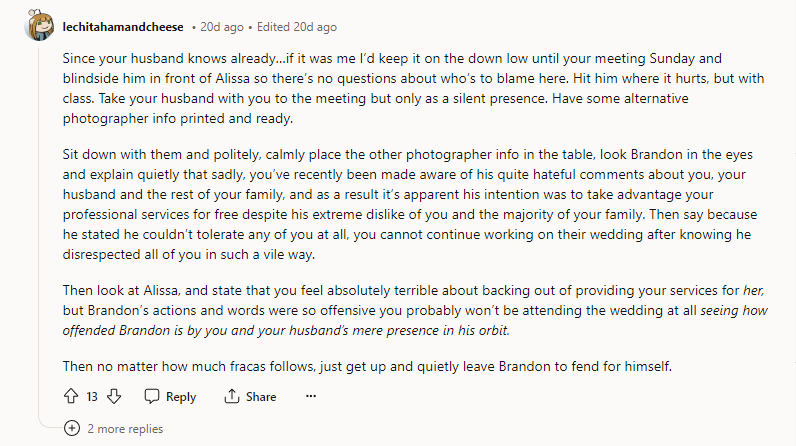Click the "Edited 20d ago" label
The height and width of the screenshot is (446, 796).
(296, 27)
